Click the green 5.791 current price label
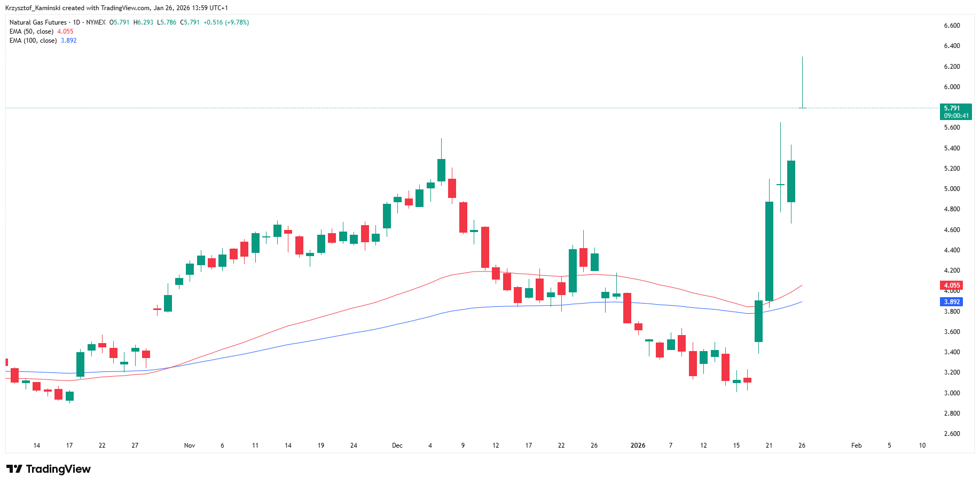 click(952, 108)
